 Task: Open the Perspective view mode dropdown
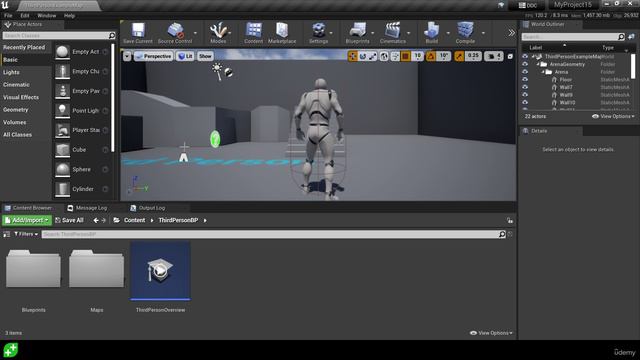pyautogui.click(x=153, y=56)
